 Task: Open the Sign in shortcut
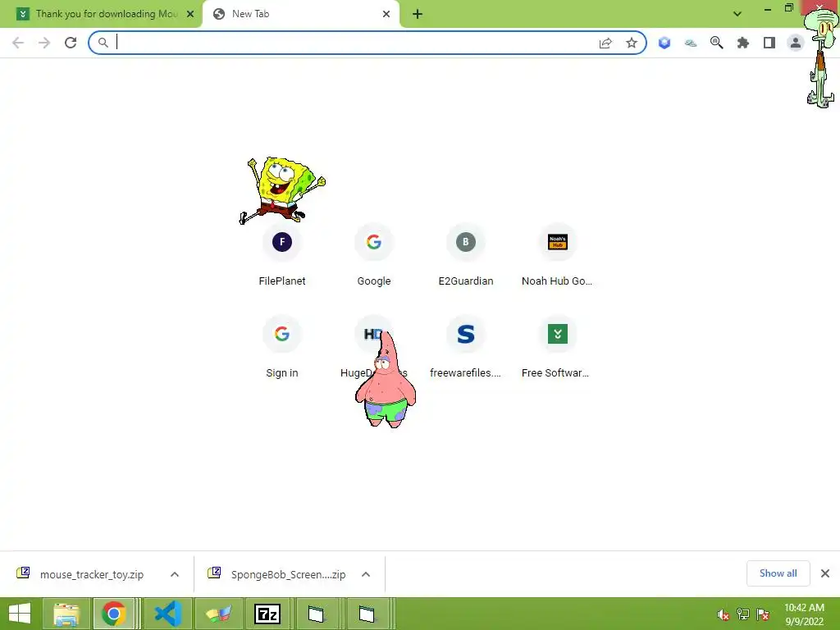(x=282, y=347)
